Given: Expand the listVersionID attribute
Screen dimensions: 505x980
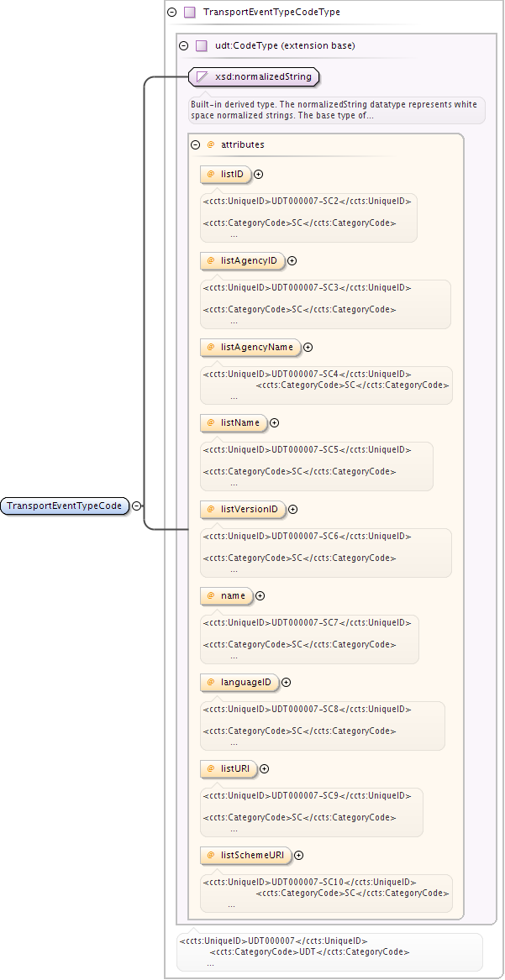Looking at the screenshot, I should pos(293,510).
